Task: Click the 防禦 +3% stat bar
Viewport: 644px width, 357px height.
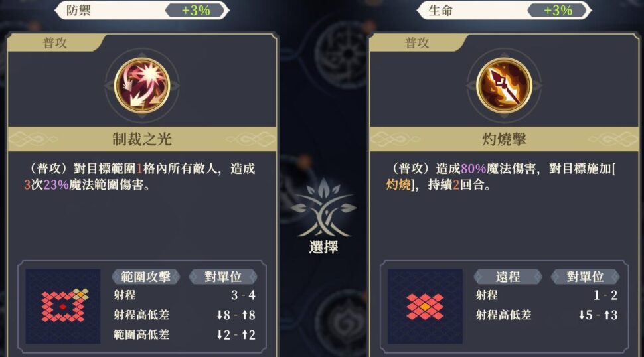Action: coord(142,10)
